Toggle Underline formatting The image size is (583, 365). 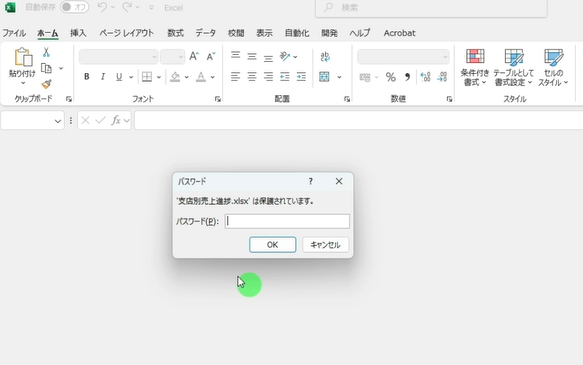pos(119,77)
